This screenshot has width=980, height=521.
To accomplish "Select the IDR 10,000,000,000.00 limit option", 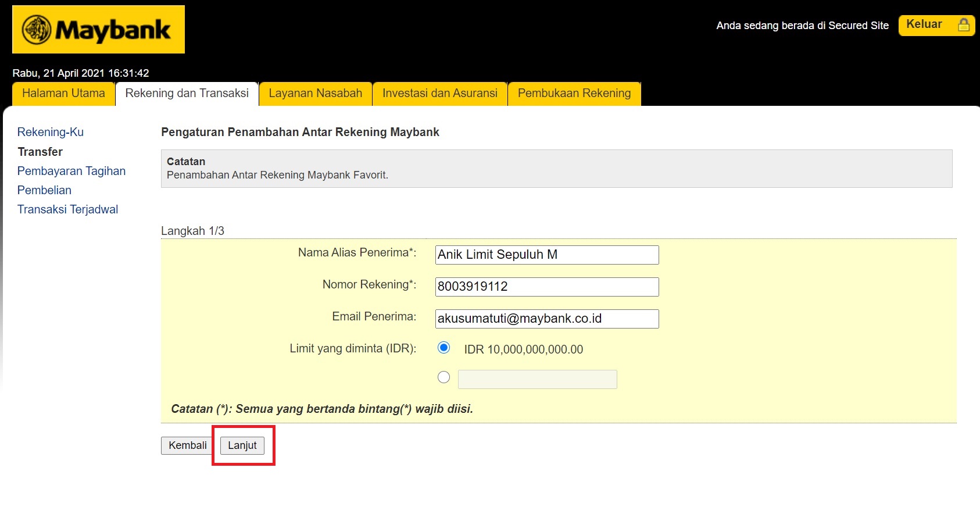I will pyautogui.click(x=443, y=348).
